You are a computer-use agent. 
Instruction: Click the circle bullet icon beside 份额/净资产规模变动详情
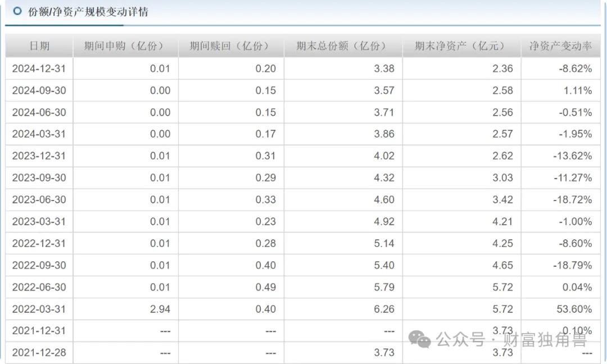[17, 11]
